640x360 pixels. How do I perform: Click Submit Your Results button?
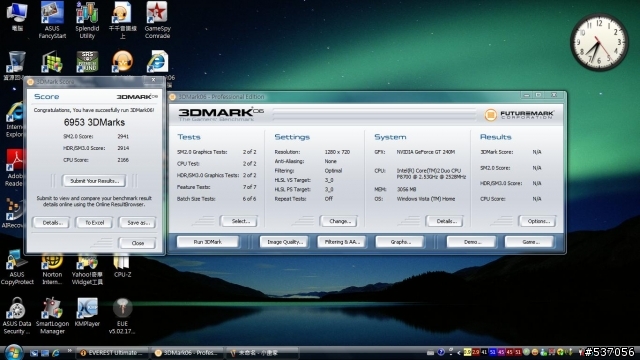click(94, 181)
